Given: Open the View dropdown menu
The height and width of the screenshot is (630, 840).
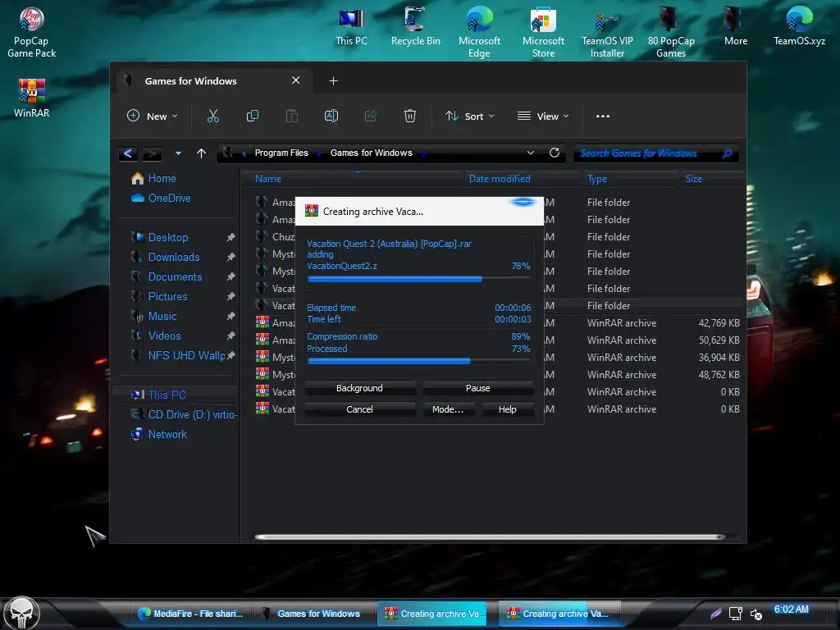Looking at the screenshot, I should tap(543, 116).
